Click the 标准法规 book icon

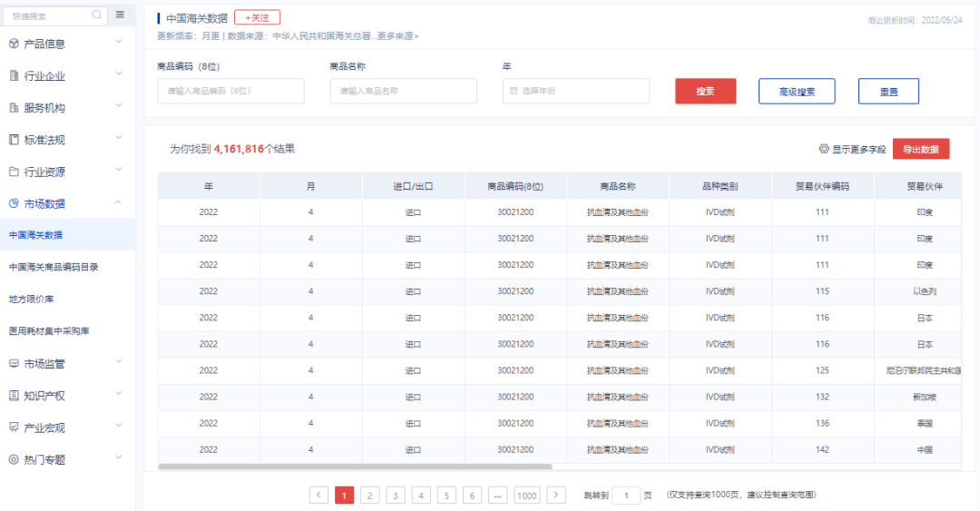click(14, 140)
